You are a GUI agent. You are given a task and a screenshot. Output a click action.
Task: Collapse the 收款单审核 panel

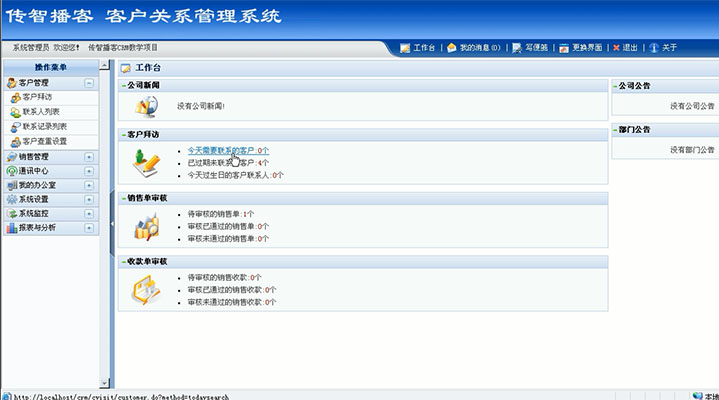coord(124,261)
